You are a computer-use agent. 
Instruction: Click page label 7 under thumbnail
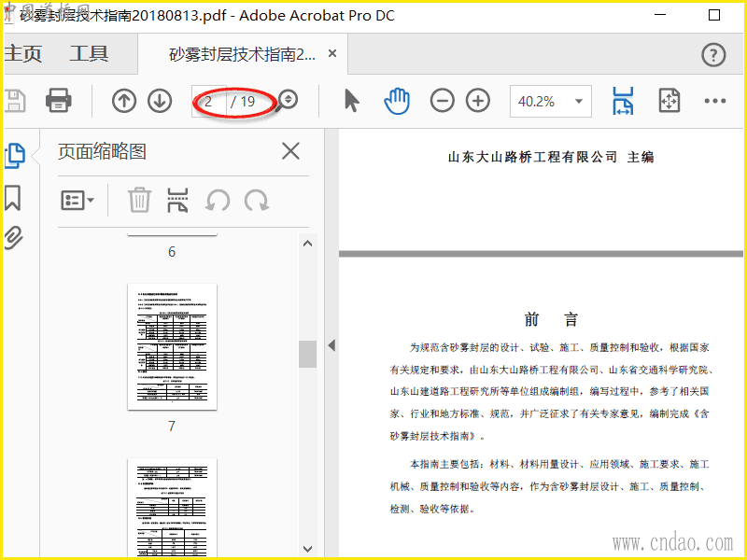(172, 426)
